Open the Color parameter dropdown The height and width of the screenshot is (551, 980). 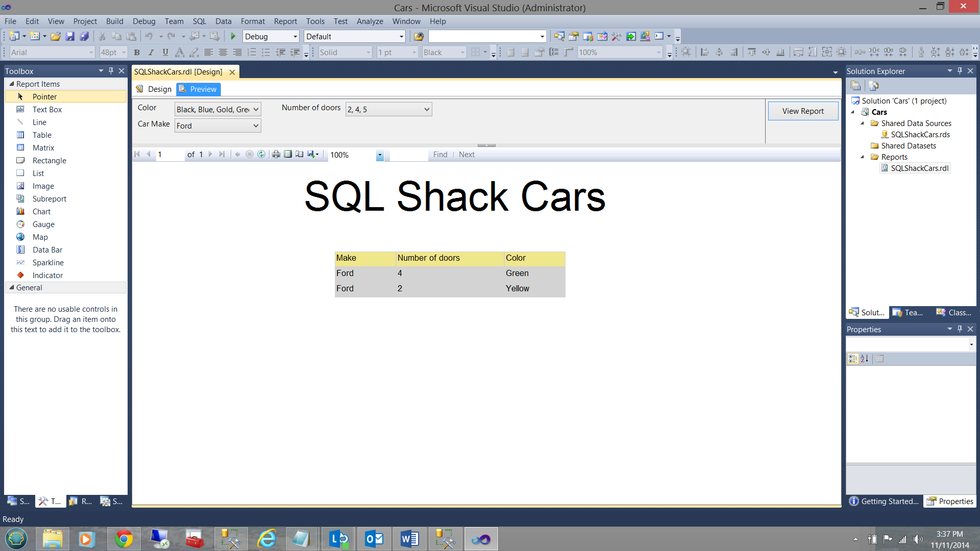click(x=256, y=110)
